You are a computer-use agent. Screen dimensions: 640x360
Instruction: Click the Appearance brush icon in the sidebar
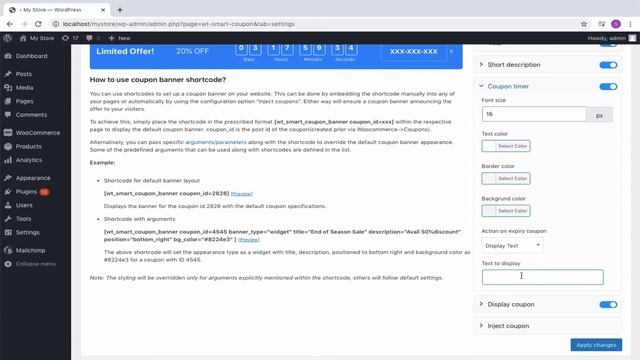coord(8,178)
